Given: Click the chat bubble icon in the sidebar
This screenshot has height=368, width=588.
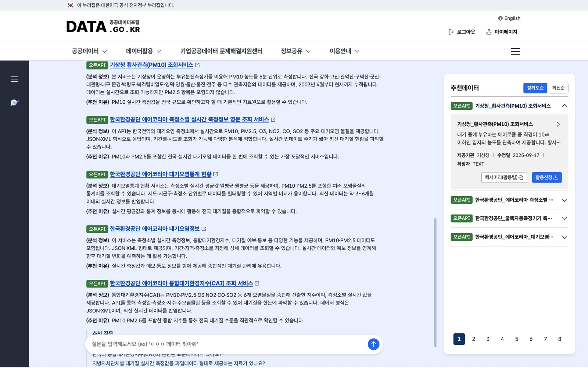Looking at the screenshot, I should 14,103.
